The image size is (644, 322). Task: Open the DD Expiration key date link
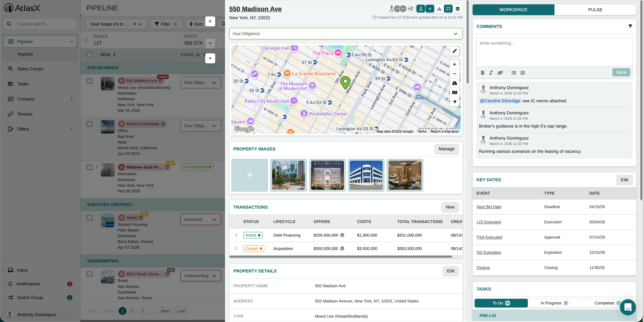pyautogui.click(x=489, y=252)
